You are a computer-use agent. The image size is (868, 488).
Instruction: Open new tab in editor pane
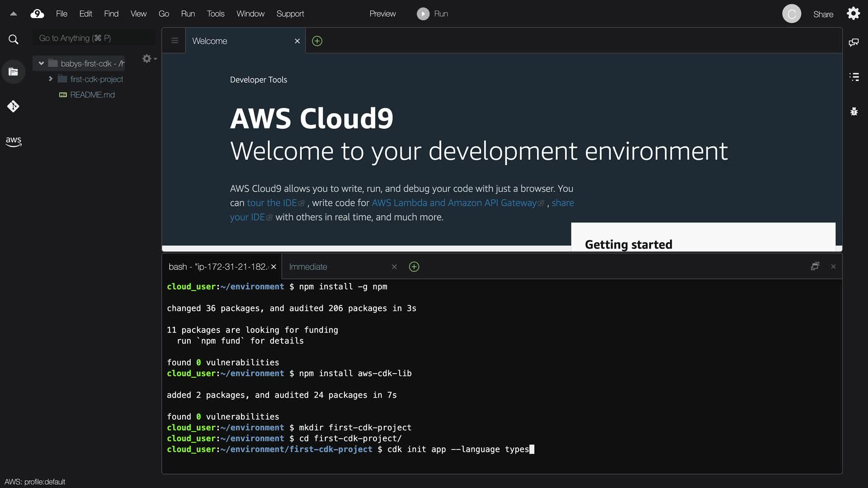click(317, 41)
